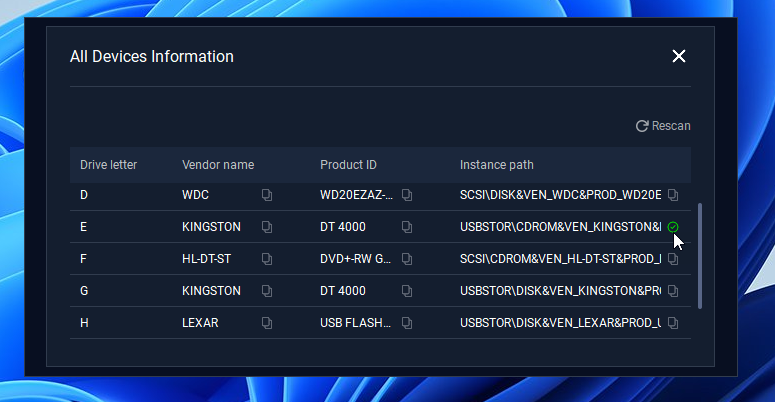Close the All Devices Information dialog
775x402 pixels.
[x=679, y=56]
